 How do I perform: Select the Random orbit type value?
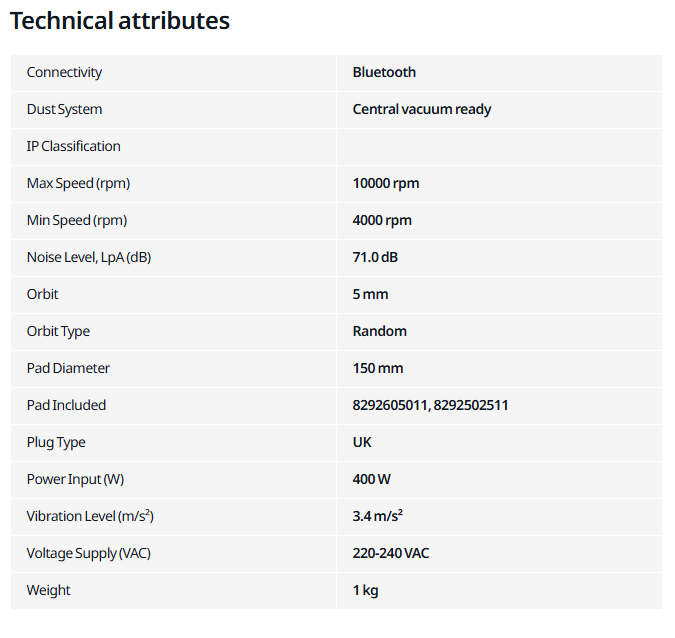pyautogui.click(x=379, y=331)
